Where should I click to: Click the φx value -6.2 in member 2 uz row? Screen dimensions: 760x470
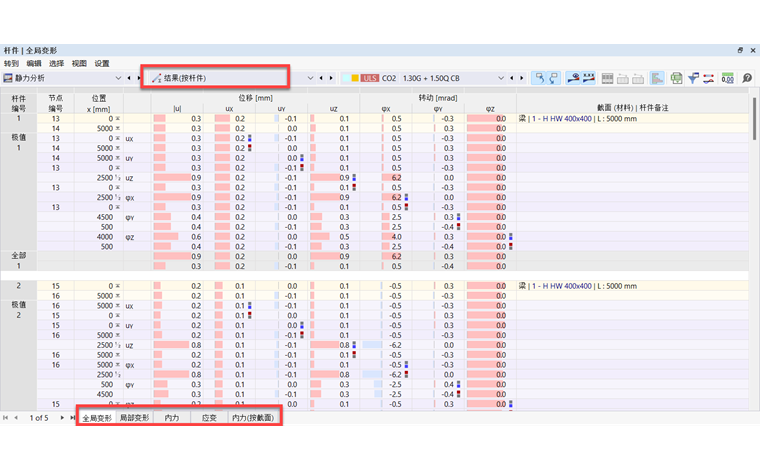click(395, 345)
